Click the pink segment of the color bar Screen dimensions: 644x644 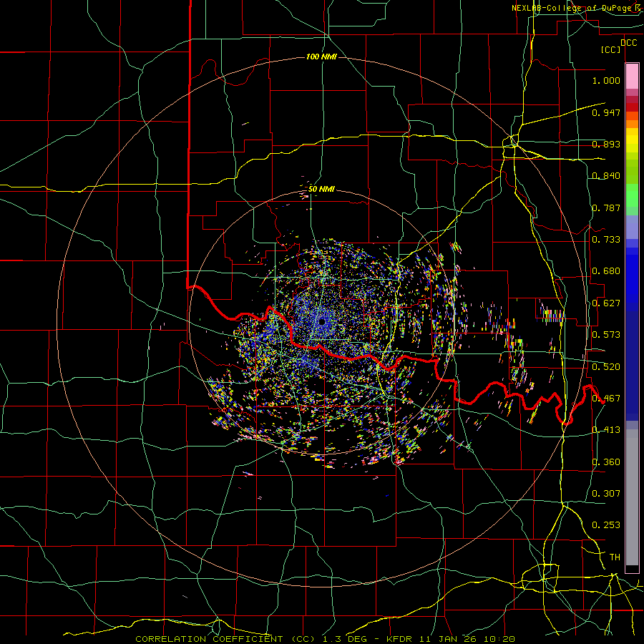(x=632, y=77)
